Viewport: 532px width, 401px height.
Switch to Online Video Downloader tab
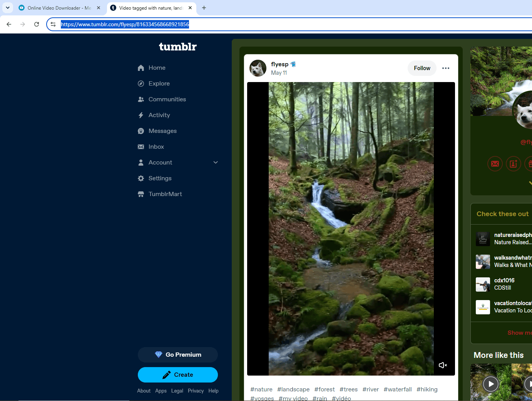click(x=59, y=8)
